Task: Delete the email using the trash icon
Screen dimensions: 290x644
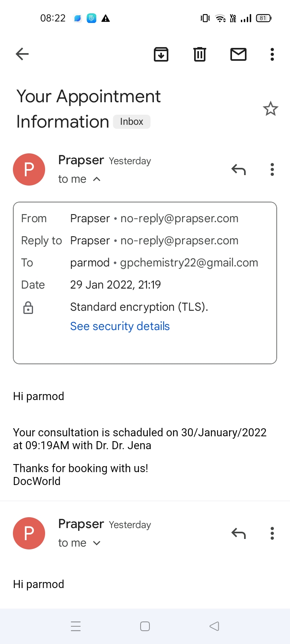Action: [x=200, y=54]
